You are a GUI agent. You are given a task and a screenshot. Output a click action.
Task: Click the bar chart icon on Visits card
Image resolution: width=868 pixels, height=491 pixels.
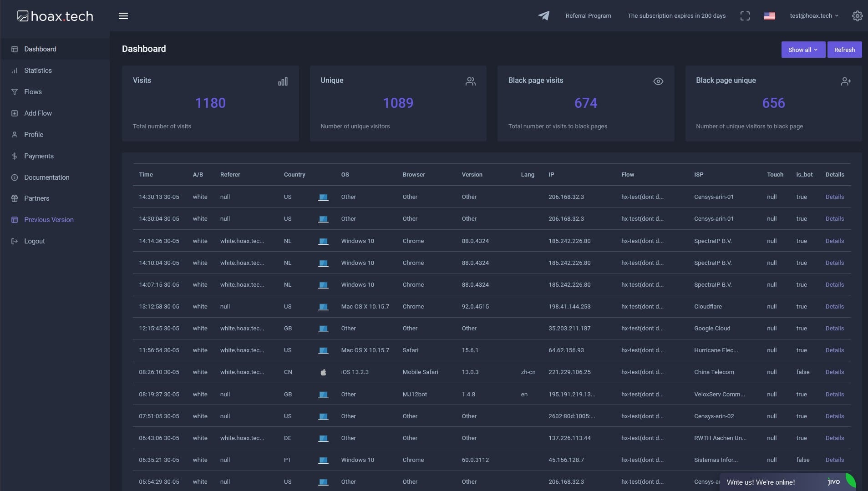tap(283, 81)
